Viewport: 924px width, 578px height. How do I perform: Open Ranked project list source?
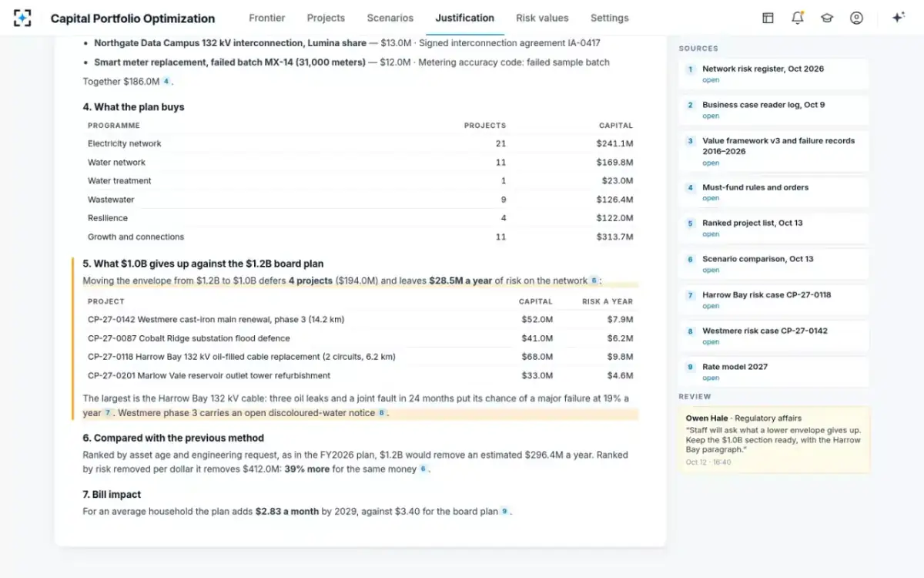(774, 228)
